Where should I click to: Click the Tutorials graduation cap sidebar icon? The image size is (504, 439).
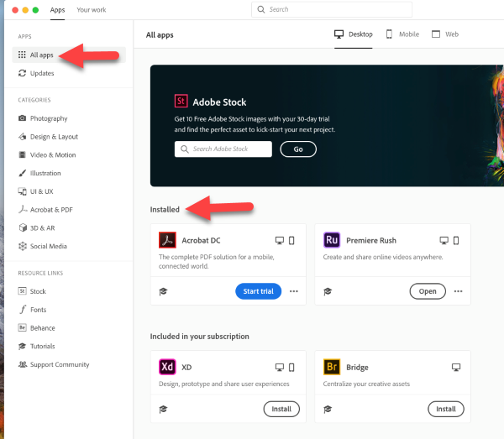(22, 346)
